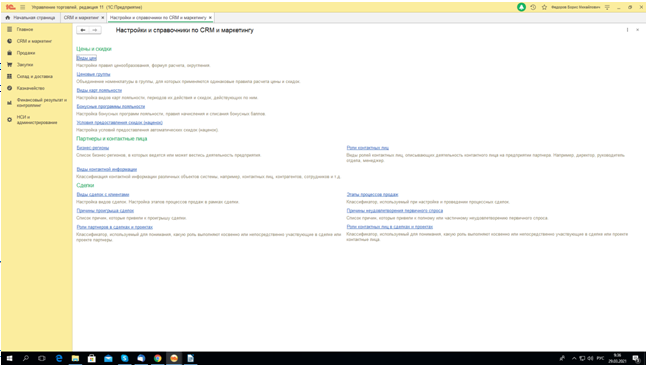Open Skype from the taskbar

[x=125, y=358]
